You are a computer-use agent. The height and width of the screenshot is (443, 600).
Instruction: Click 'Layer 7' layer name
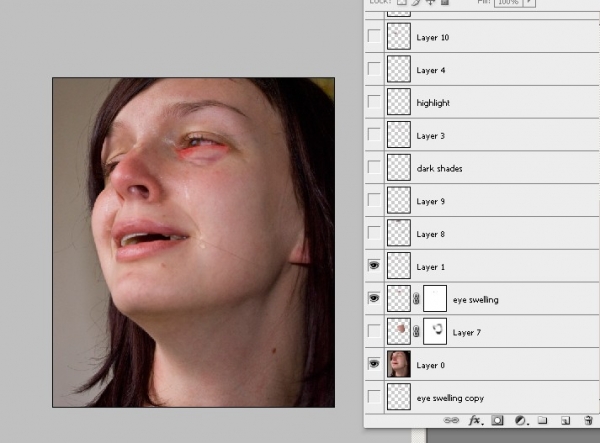point(466,332)
